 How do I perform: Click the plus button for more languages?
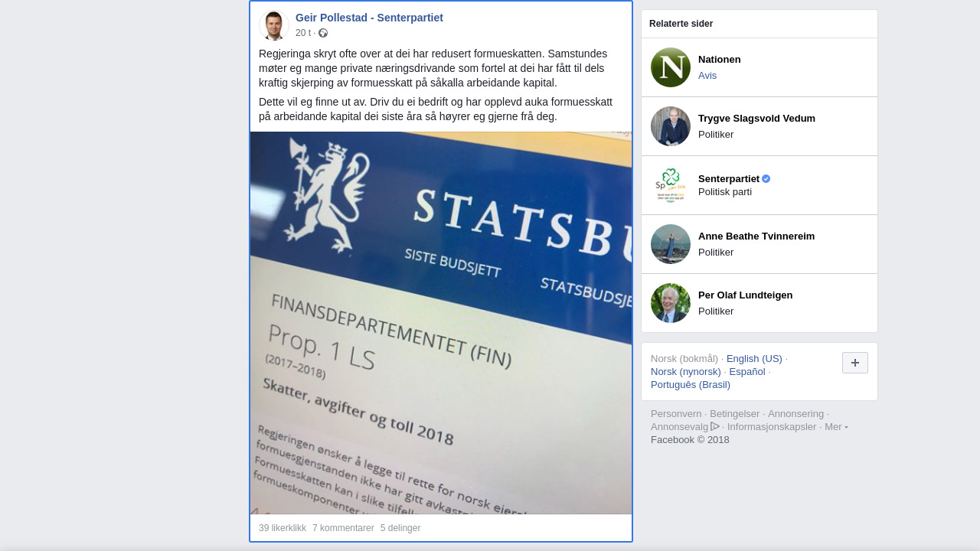coord(855,363)
